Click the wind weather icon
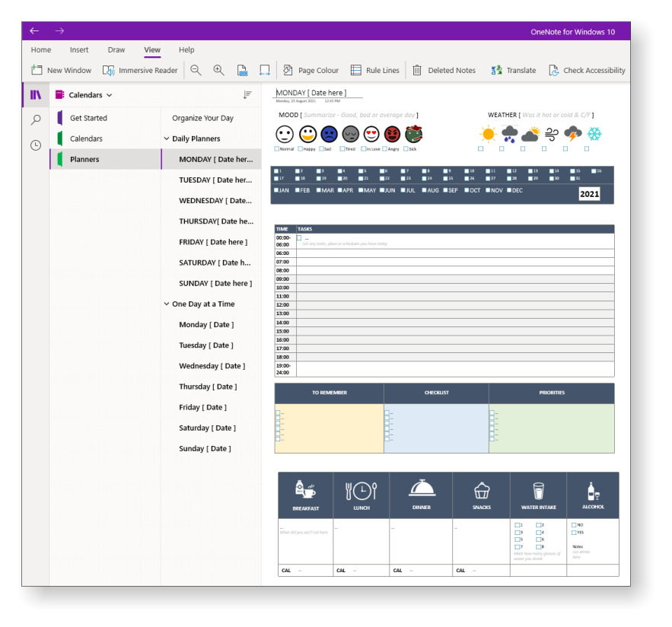This screenshot has height=627, width=672. point(552,135)
